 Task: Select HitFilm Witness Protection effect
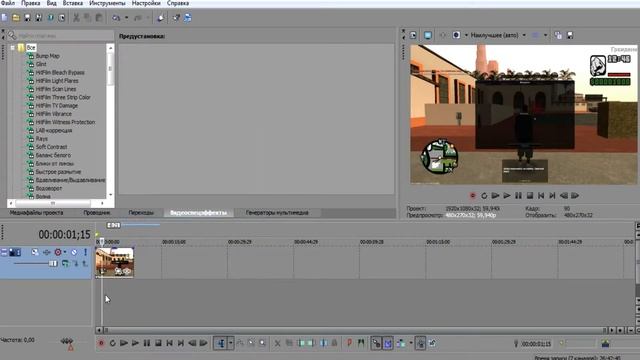pyautogui.click(x=65, y=122)
